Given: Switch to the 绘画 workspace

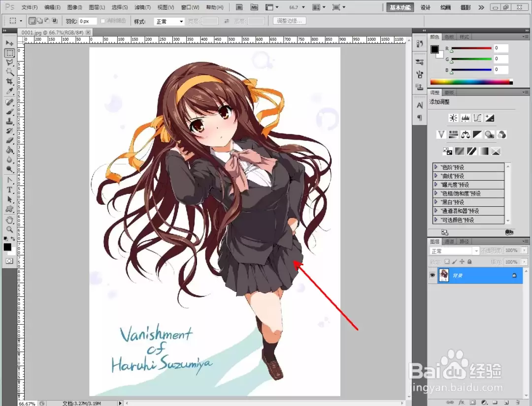Looking at the screenshot, I should pyautogui.click(x=445, y=7).
